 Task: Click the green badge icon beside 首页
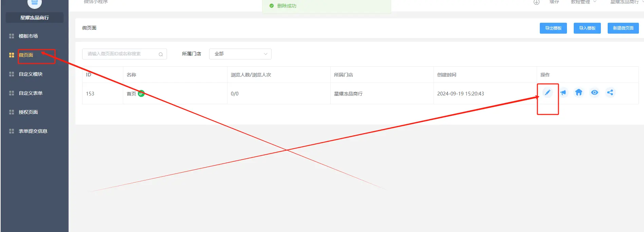[x=141, y=94]
